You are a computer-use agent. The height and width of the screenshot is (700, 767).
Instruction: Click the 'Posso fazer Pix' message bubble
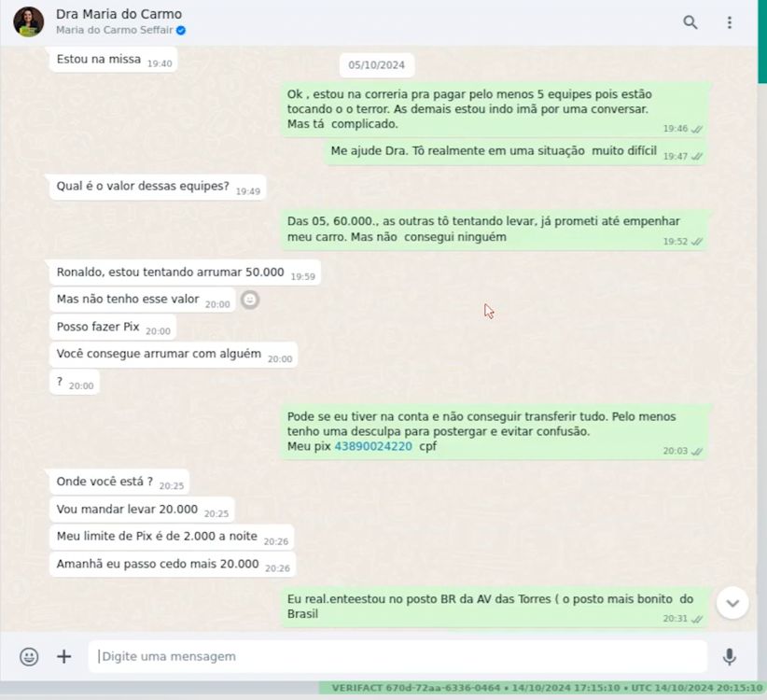point(113,328)
